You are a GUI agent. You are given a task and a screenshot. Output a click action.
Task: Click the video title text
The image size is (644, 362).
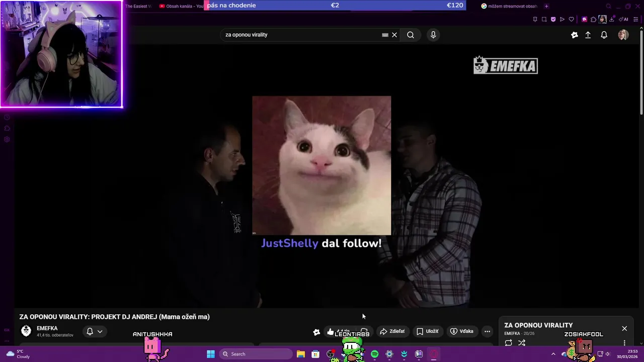(114, 317)
